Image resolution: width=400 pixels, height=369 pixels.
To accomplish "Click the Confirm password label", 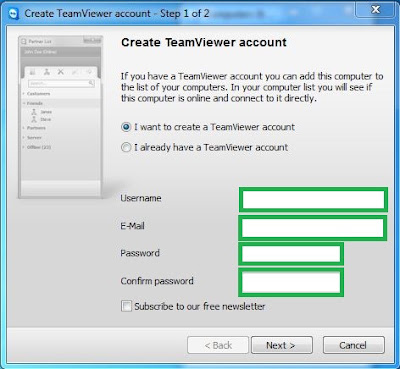I will point(157,281).
